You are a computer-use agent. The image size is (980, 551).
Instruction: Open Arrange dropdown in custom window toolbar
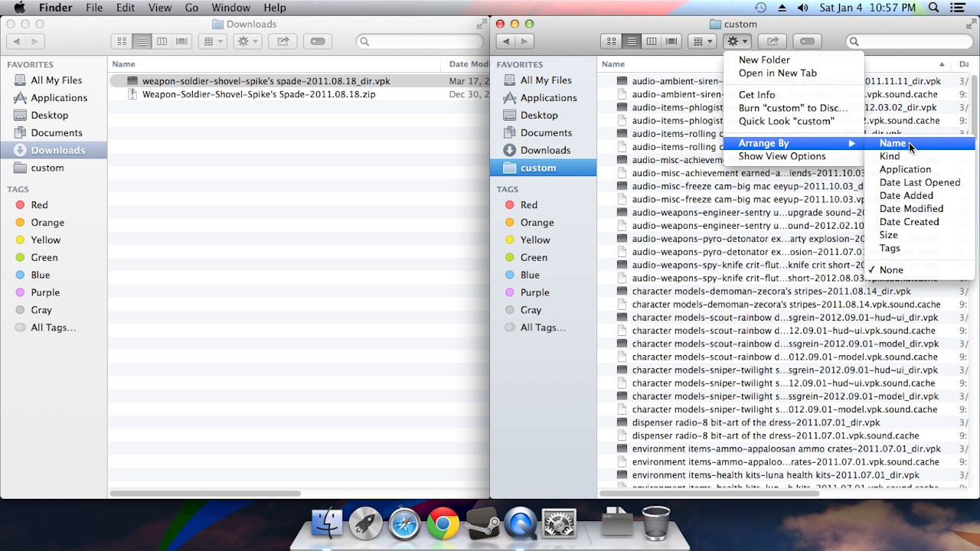(702, 41)
